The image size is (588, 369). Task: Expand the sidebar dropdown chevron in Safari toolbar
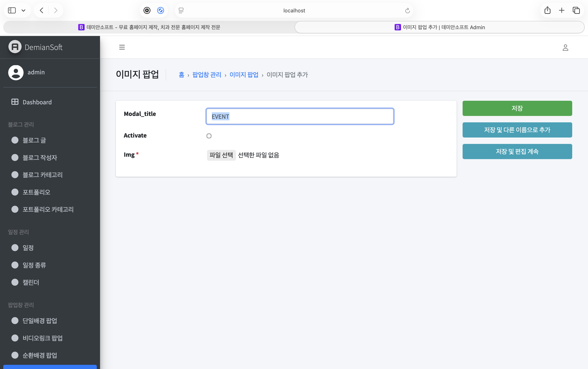point(23,10)
